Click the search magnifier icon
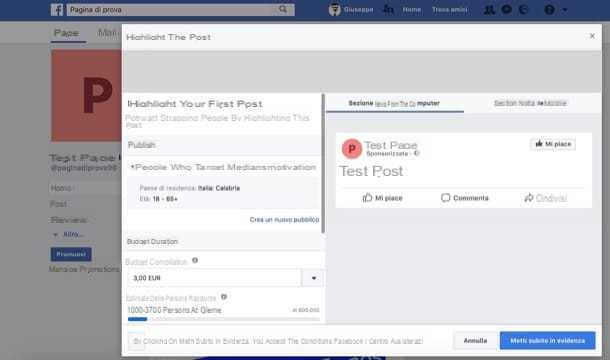Viewport: 610px width, 360px height. pyautogui.click(x=283, y=9)
